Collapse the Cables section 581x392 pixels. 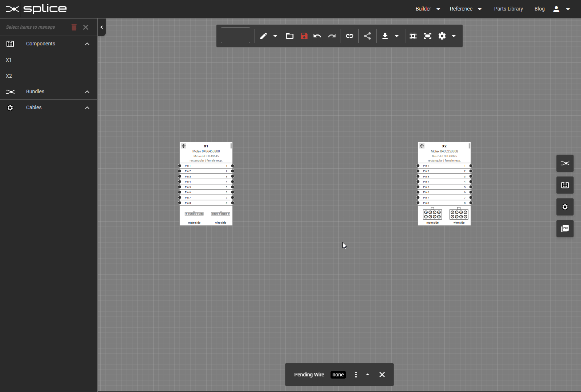[x=87, y=107]
